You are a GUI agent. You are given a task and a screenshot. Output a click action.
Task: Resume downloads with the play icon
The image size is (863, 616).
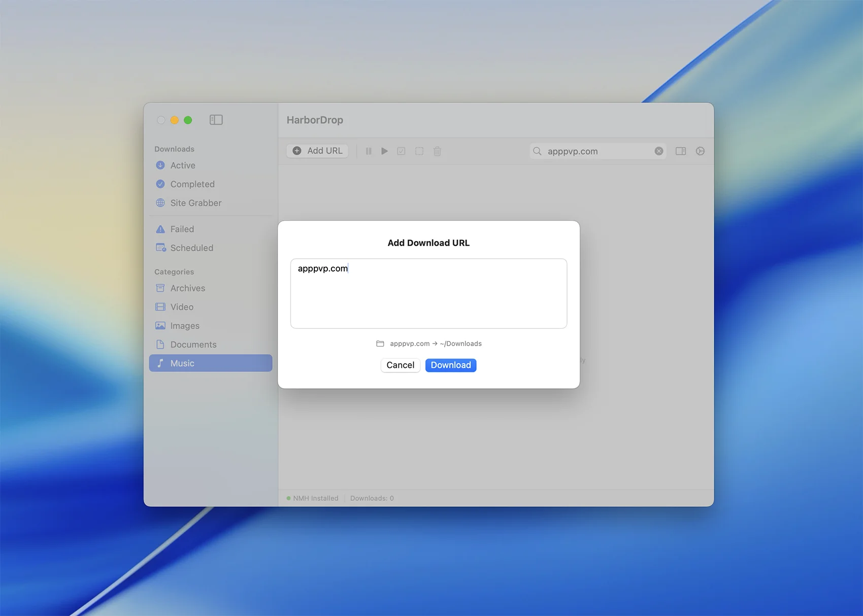(x=384, y=151)
